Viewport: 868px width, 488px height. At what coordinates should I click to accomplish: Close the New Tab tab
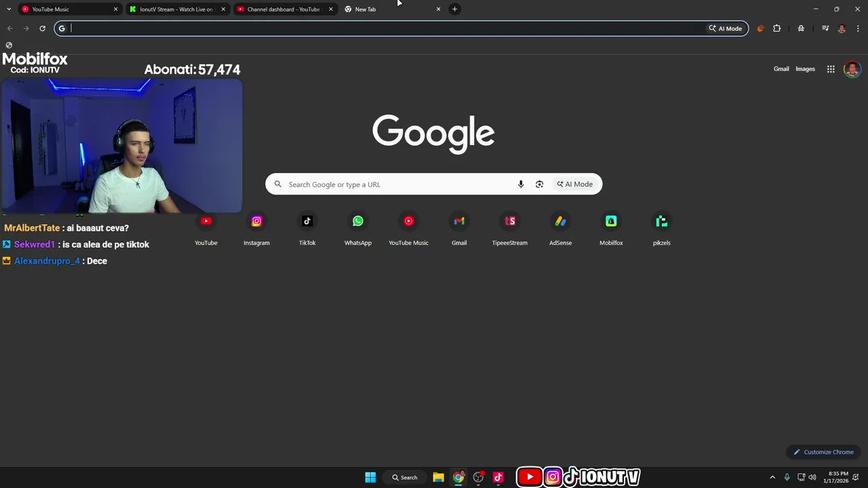coord(438,9)
